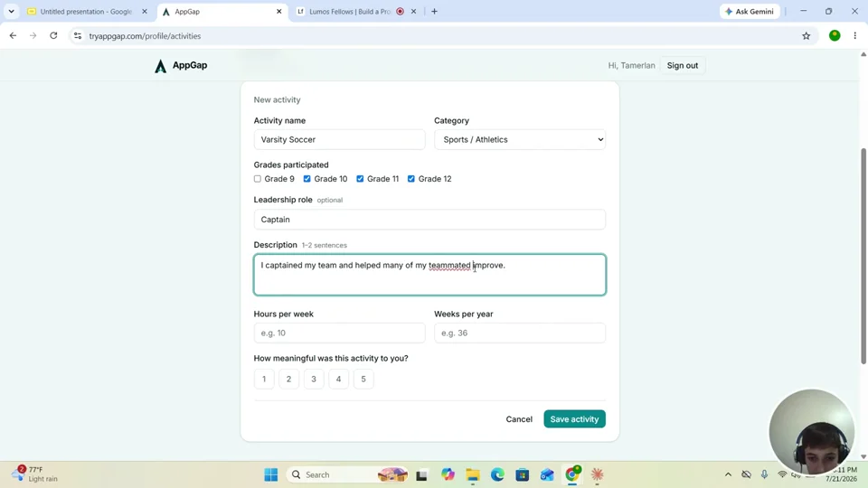The width and height of the screenshot is (868, 488).
Task: Focus the Hours per week input
Action: [339, 333]
